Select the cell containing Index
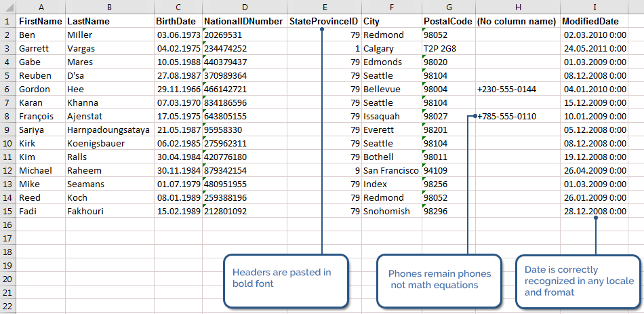The height and width of the screenshot is (314, 644). click(x=392, y=184)
